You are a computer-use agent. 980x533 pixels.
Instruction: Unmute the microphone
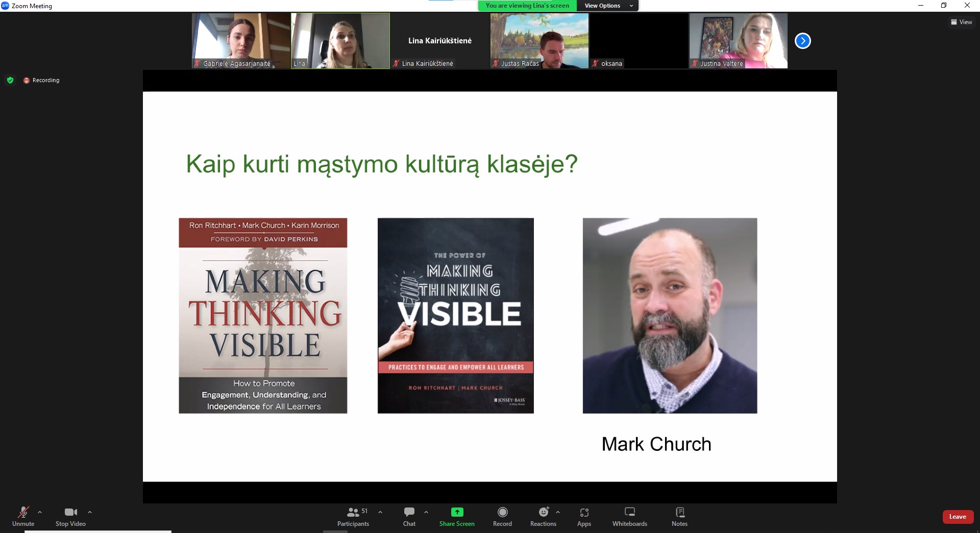(23, 516)
